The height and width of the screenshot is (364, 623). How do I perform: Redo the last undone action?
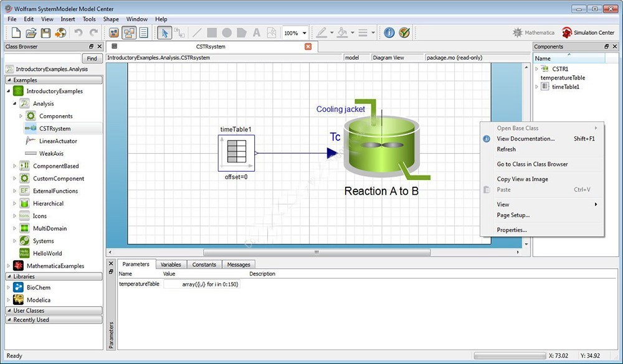click(x=93, y=32)
